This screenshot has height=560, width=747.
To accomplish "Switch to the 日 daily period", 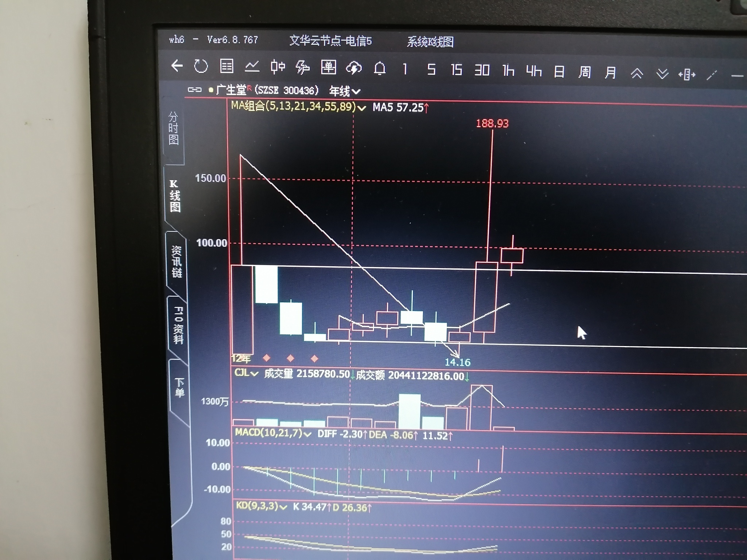I will click(x=559, y=72).
